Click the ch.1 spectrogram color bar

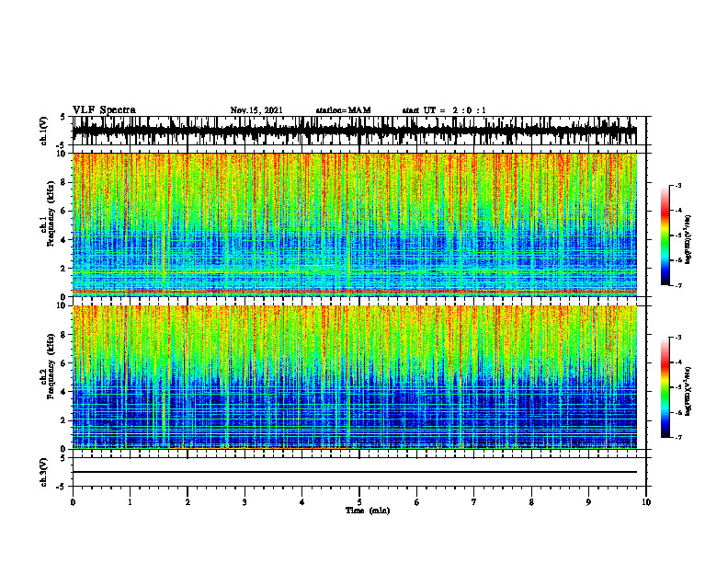click(665, 236)
